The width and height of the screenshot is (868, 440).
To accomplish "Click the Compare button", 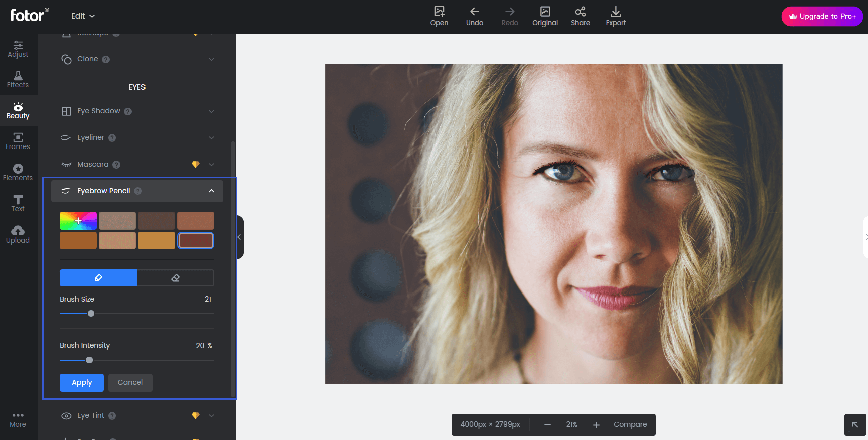I will [630, 424].
